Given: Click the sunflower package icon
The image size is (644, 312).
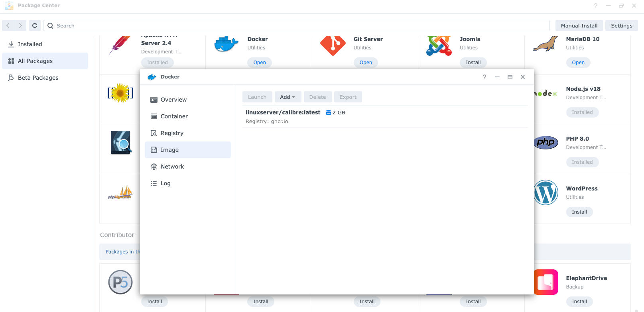Looking at the screenshot, I should point(120,93).
